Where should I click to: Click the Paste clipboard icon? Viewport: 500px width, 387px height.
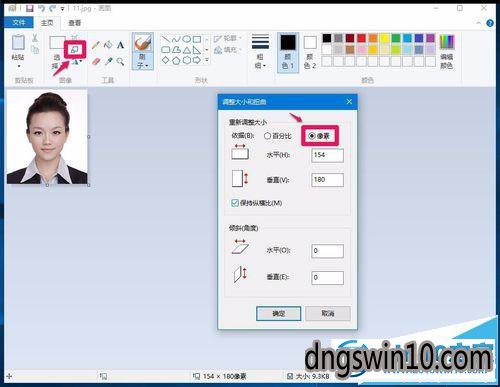[18, 42]
